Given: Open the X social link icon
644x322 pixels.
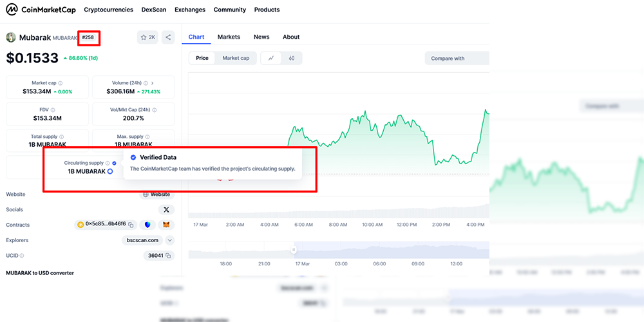Looking at the screenshot, I should pyautogui.click(x=166, y=209).
